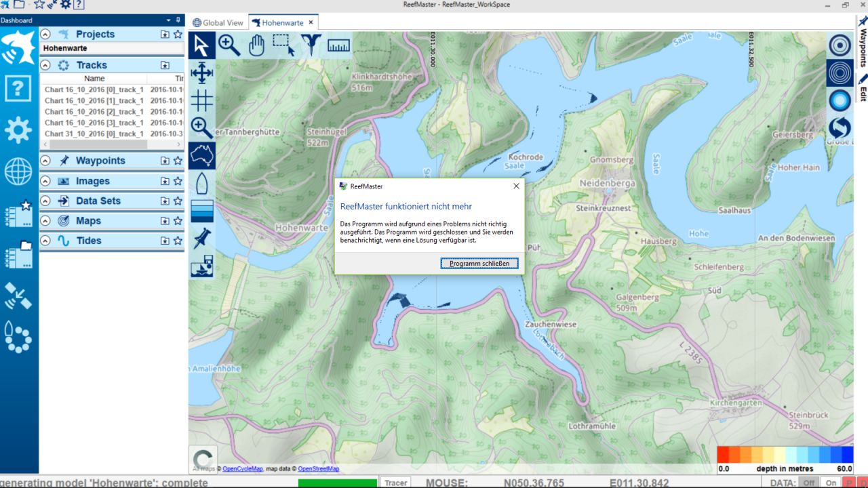Open help via the question mark sidebar icon
The height and width of the screenshot is (488, 868).
point(18,89)
